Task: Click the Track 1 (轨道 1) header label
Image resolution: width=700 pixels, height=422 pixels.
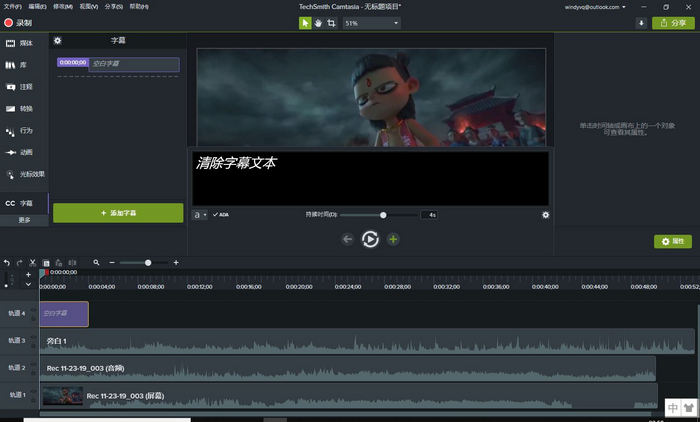Action: point(17,395)
